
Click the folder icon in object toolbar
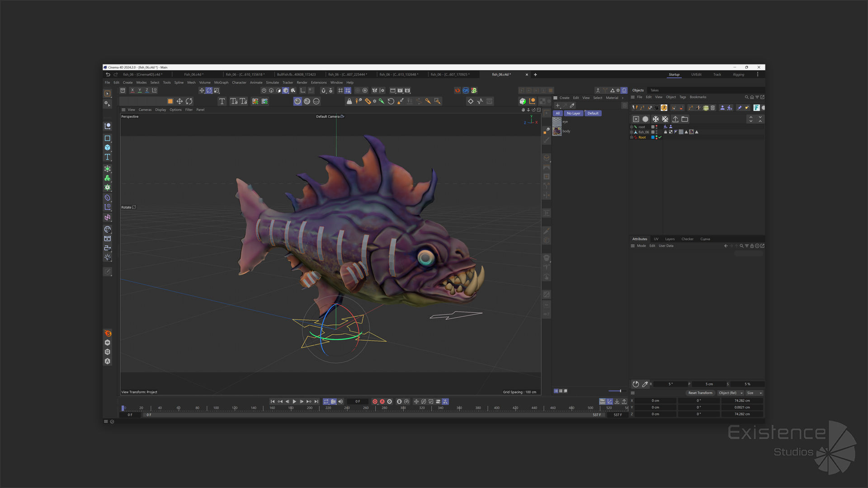(x=684, y=119)
